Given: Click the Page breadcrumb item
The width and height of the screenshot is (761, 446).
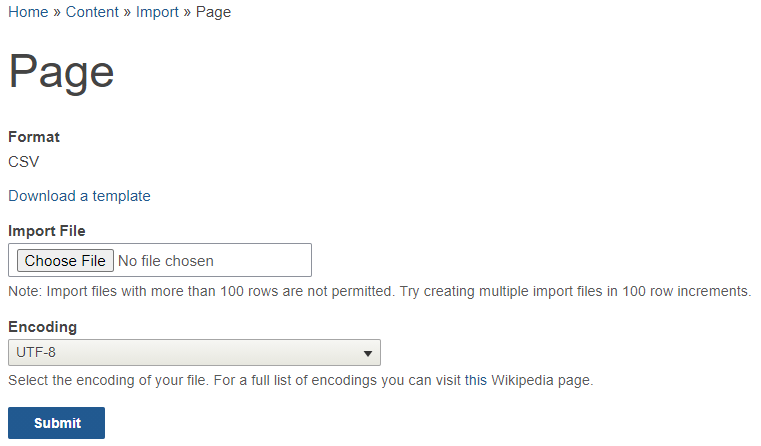Looking at the screenshot, I should tap(213, 12).
